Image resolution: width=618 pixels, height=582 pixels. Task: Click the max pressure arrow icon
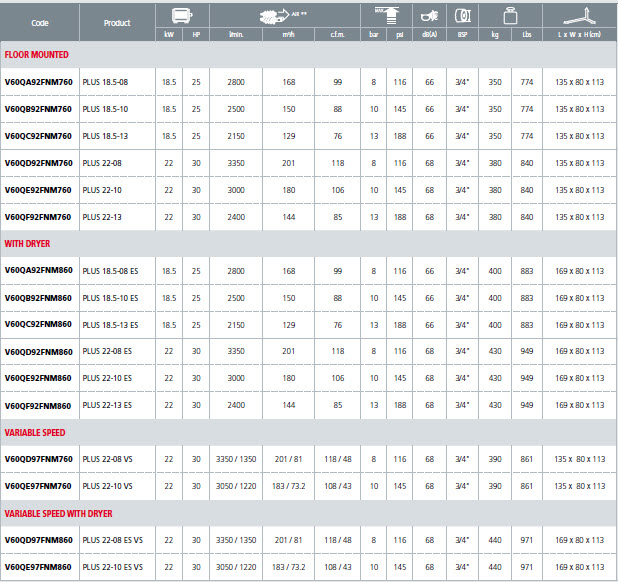387,16
